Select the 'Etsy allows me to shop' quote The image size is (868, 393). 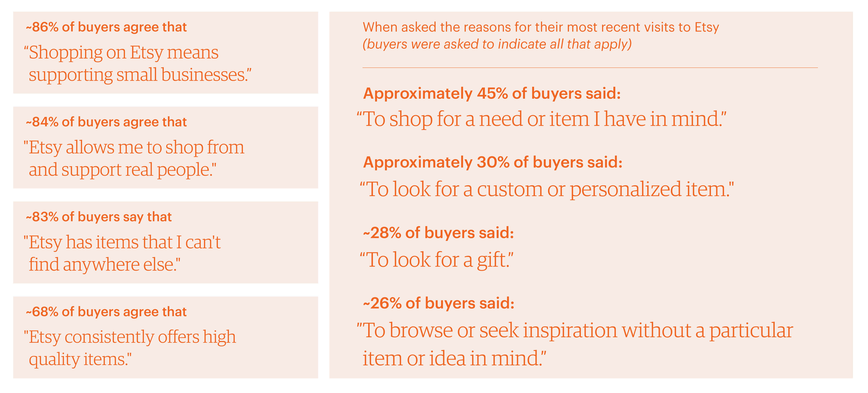pyautogui.click(x=134, y=158)
